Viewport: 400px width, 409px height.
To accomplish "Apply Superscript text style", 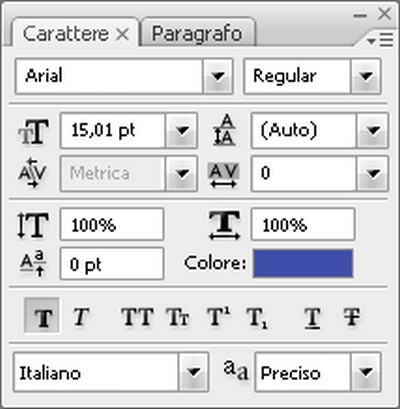I will click(x=218, y=316).
